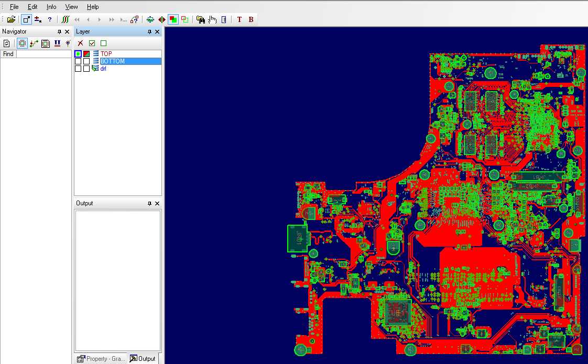The width and height of the screenshot is (588, 364).
Task: Close the Navigator panel
Action: point(67,32)
